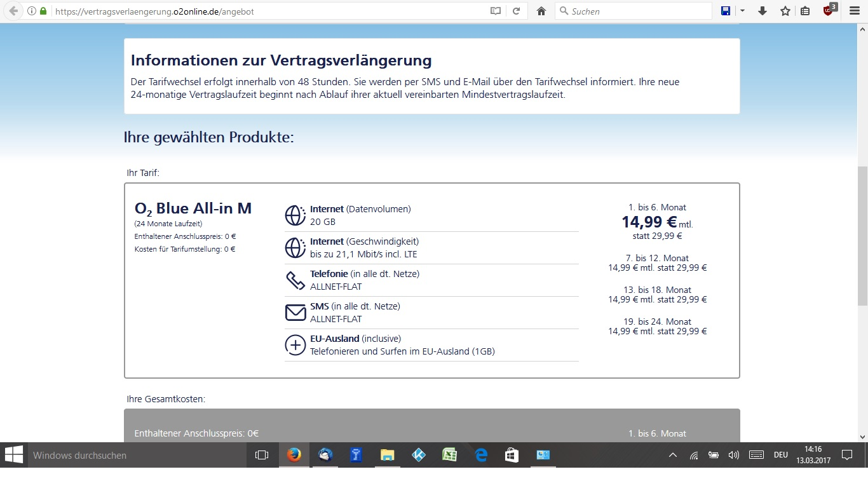Open the uBlock Origin extension icon
This screenshot has width=868, height=488.
click(x=829, y=10)
